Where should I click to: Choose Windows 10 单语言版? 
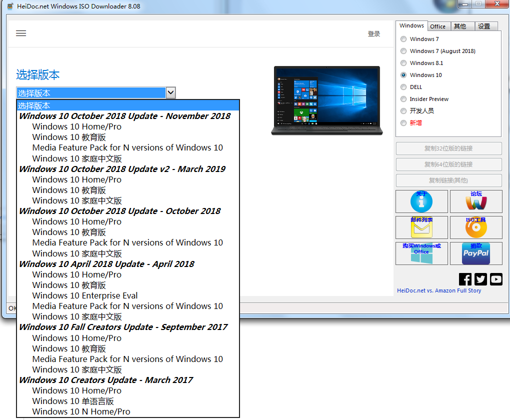(x=128, y=401)
